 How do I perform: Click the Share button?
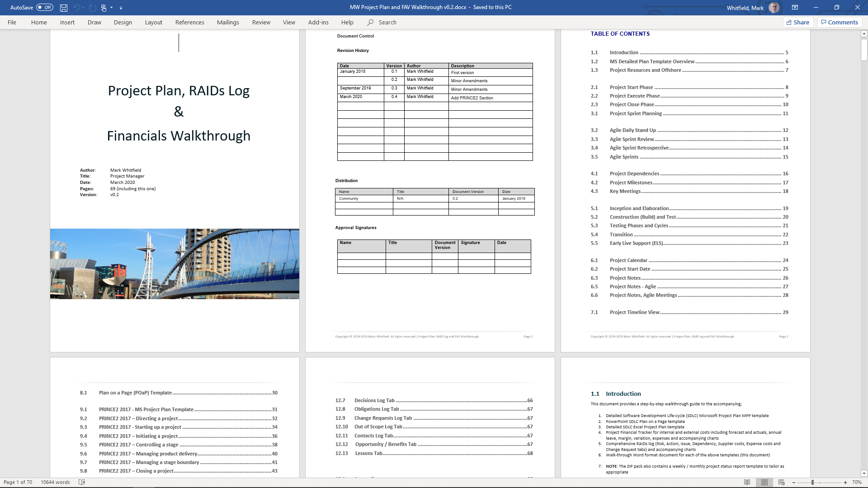coord(798,22)
